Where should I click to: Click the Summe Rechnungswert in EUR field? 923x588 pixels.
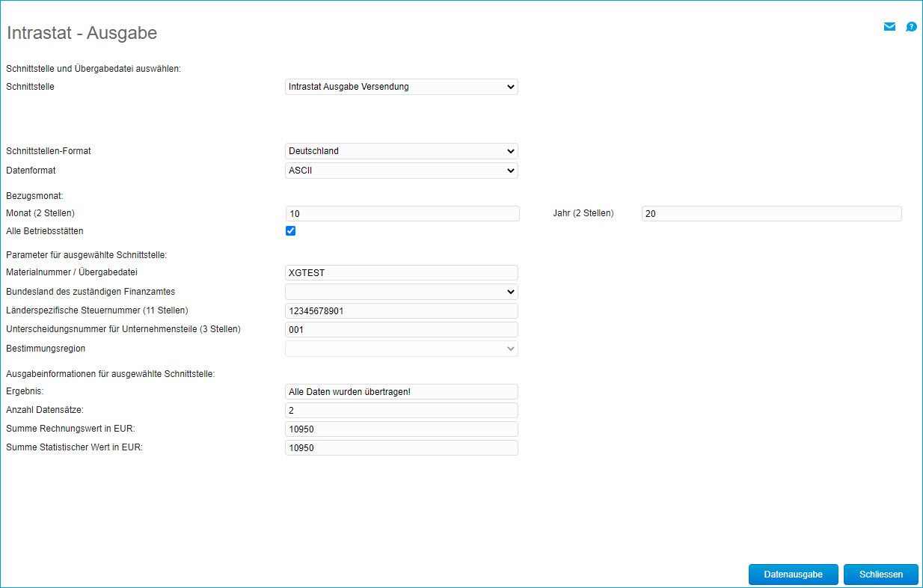pyautogui.click(x=401, y=429)
